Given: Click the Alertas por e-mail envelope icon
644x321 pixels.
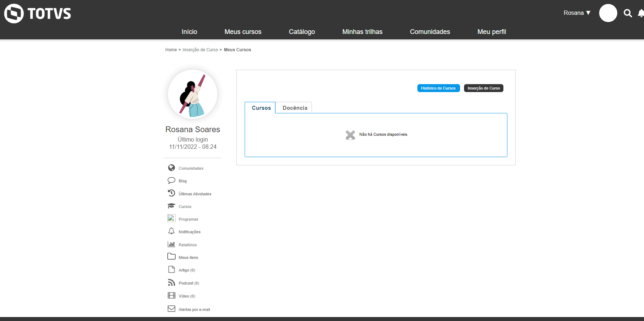Looking at the screenshot, I should [x=171, y=309].
